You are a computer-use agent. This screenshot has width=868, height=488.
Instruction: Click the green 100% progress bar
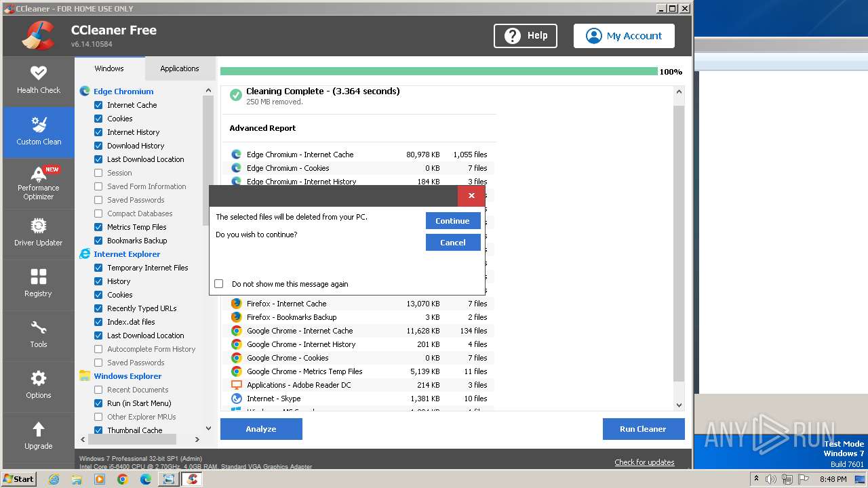[439, 71]
